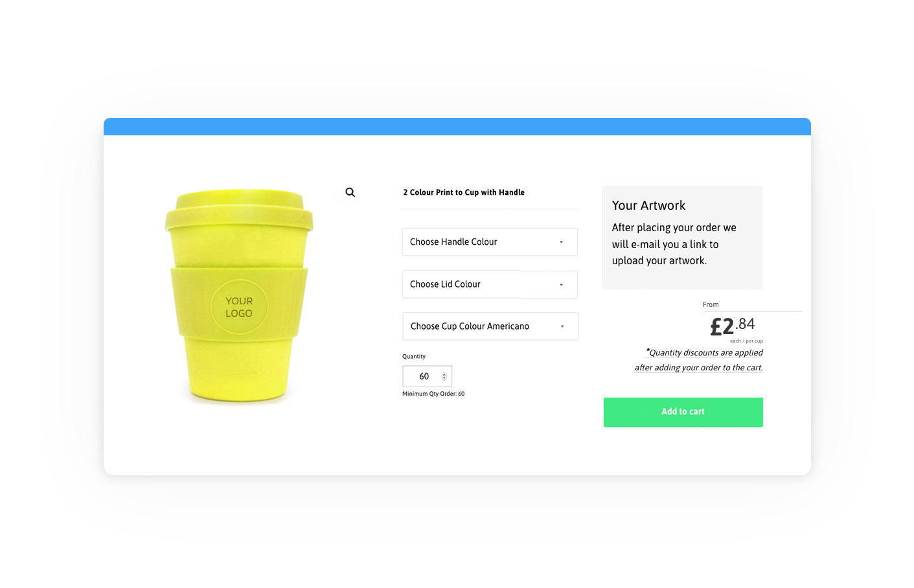The width and height of the screenshot is (914, 588).
Task: Open the Choose Handle Colour dropdown
Action: 490,242
